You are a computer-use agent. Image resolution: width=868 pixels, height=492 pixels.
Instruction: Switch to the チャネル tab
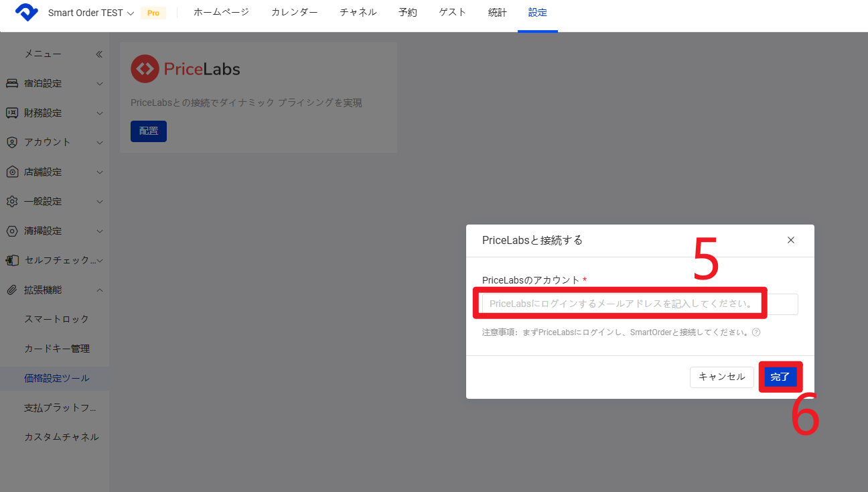pyautogui.click(x=358, y=13)
